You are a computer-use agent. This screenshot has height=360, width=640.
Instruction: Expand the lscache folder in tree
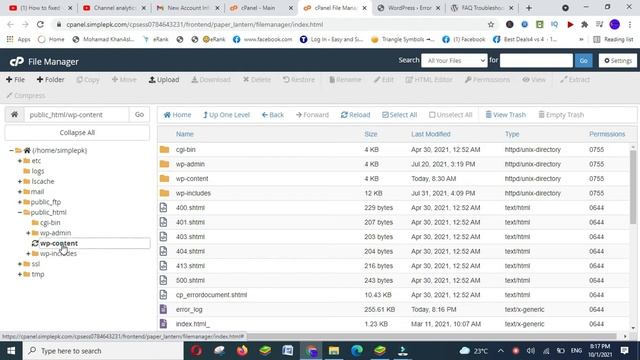pos(20,181)
